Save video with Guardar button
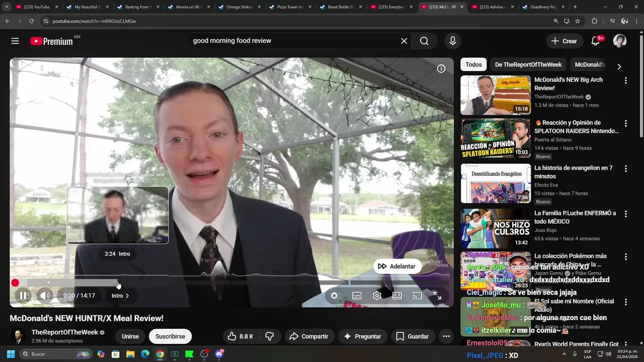This screenshot has width=644, height=362. 413,336
